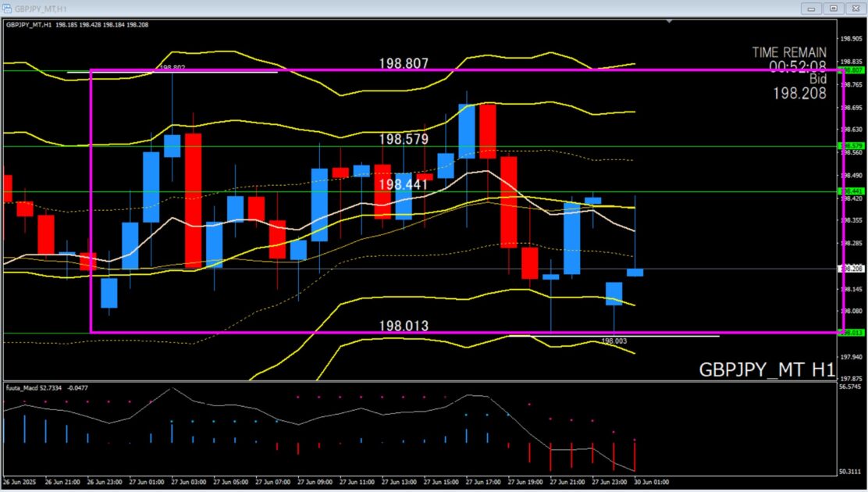Click the tall red candle at 27 Jun 03:00
The width and height of the screenshot is (868, 492).
tap(194, 200)
